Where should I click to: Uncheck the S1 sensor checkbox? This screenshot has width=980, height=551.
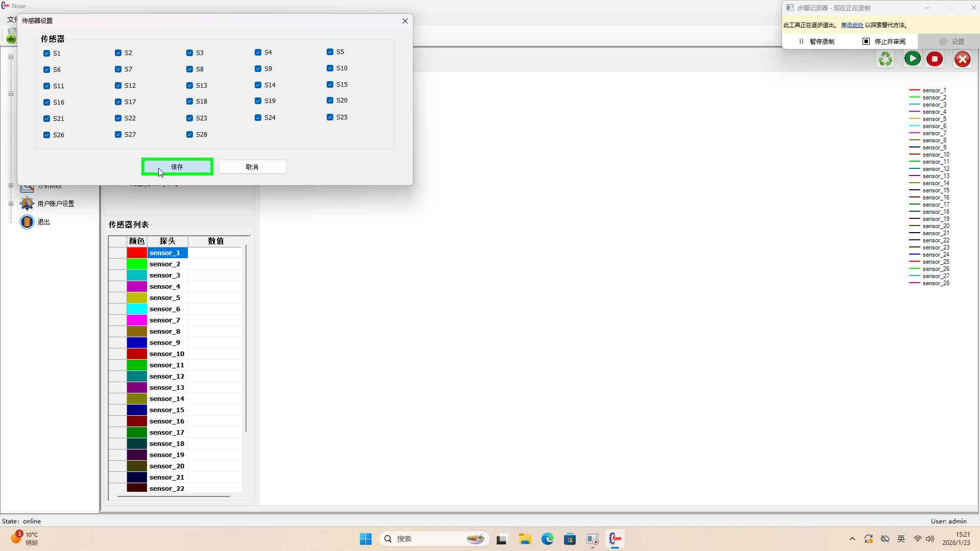click(x=47, y=54)
